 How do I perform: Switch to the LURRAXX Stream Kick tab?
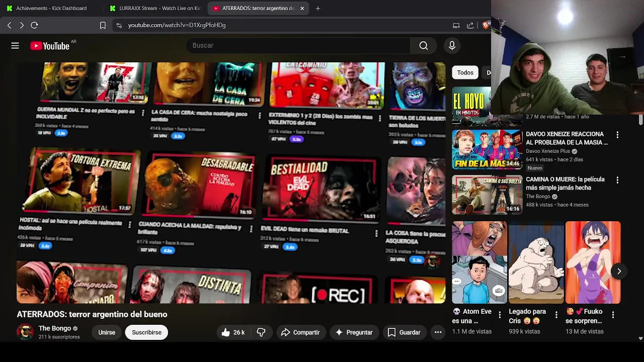pos(155,8)
